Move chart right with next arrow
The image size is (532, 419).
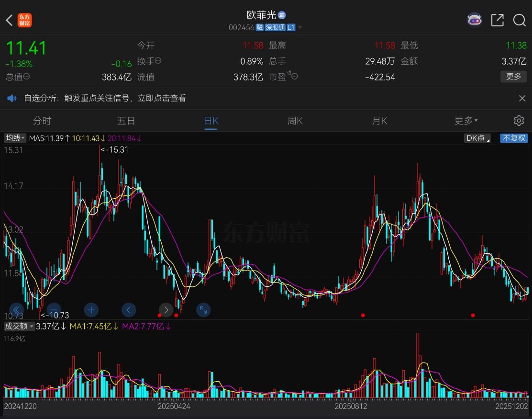[x=166, y=310]
